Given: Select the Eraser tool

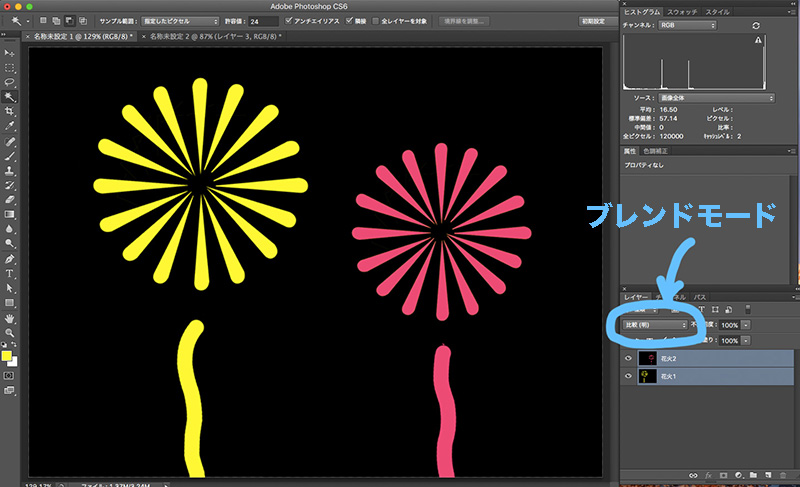Looking at the screenshot, I should point(10,200).
